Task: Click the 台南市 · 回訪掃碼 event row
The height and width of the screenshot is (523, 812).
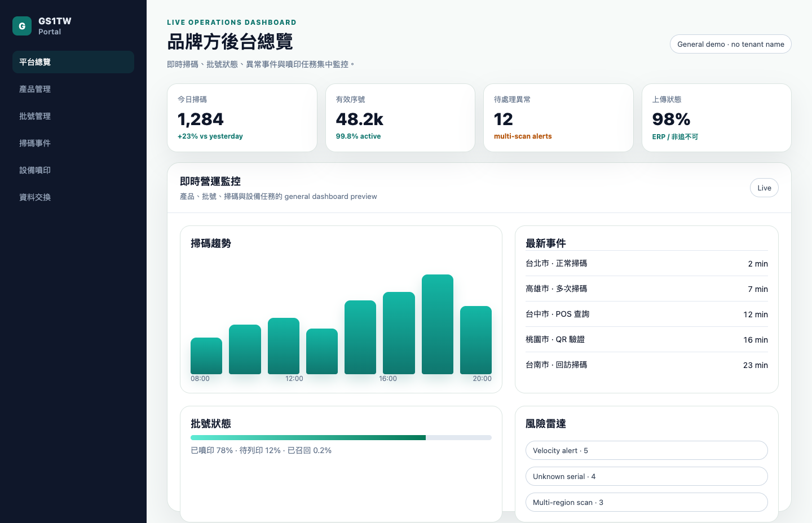Action: click(x=647, y=365)
